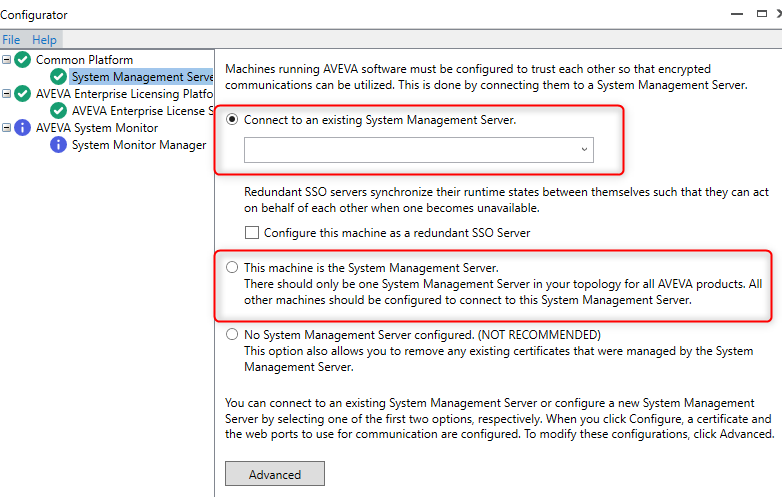
Task: Select System Monitor Manager tree item
Action: click(139, 145)
